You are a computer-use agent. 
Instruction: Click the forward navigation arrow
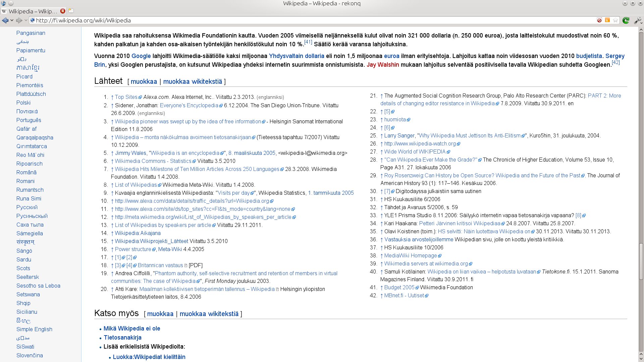pyautogui.click(x=19, y=20)
